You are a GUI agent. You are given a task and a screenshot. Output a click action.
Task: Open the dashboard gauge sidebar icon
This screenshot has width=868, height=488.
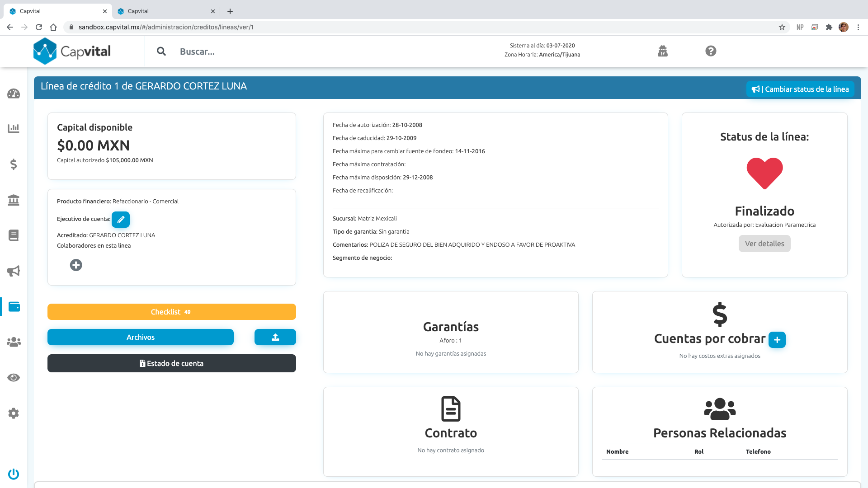pyautogui.click(x=14, y=94)
